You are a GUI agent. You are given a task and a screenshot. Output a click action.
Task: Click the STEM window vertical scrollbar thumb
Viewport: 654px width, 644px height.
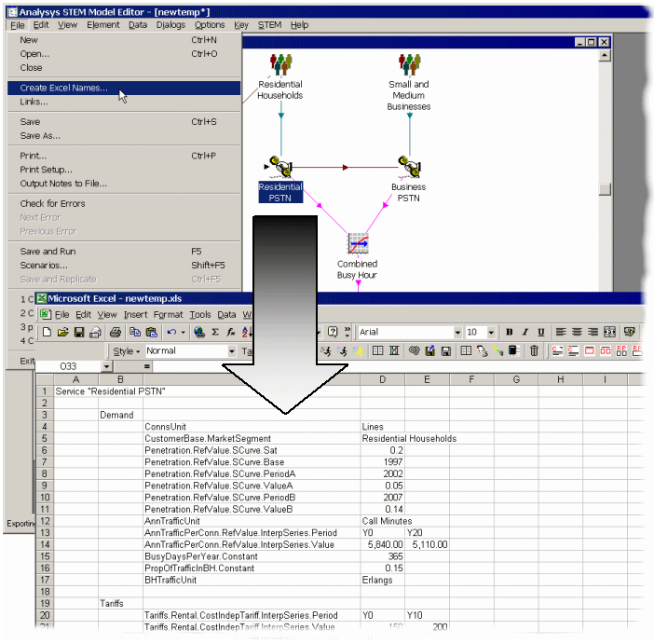[x=605, y=189]
